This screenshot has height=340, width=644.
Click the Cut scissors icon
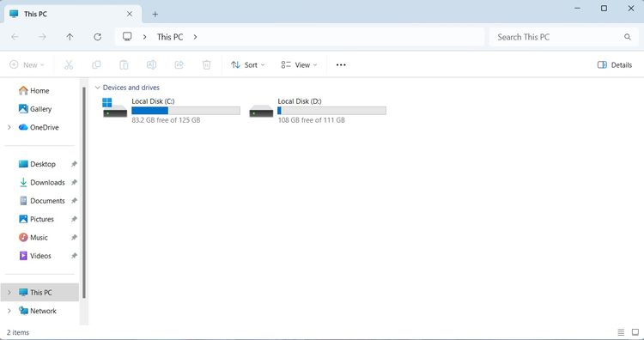click(x=69, y=65)
